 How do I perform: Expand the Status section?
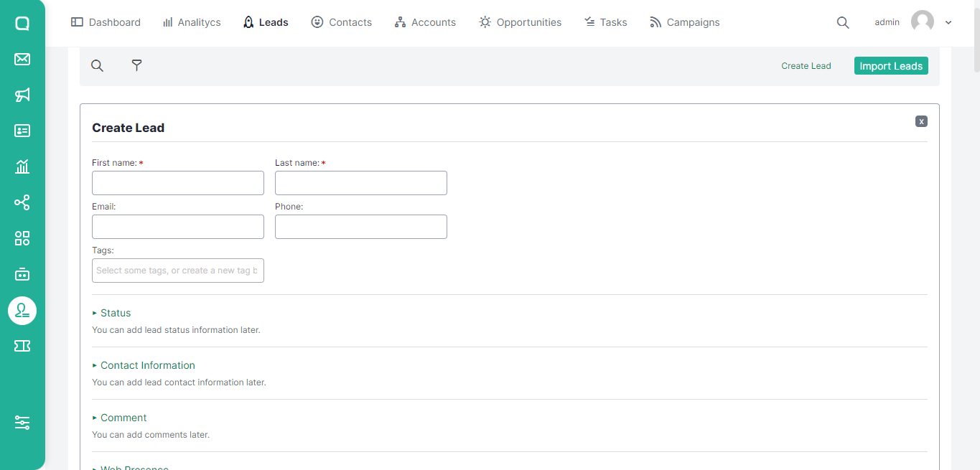115,313
